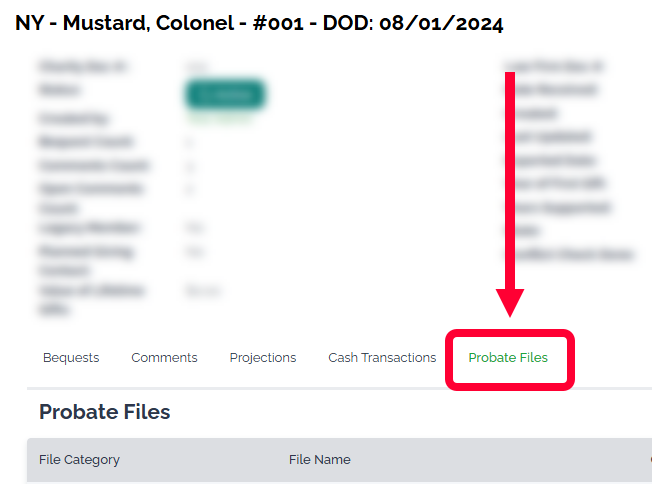Click the red annotation arrow head

click(x=510, y=303)
